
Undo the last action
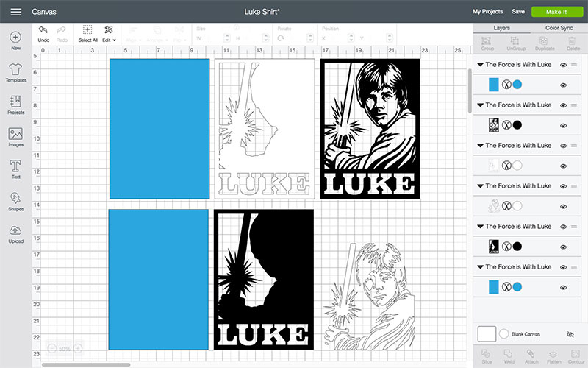pyautogui.click(x=43, y=34)
